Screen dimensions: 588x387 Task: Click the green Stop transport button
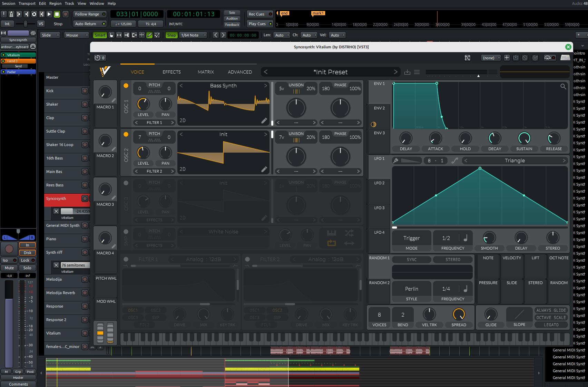57,14
